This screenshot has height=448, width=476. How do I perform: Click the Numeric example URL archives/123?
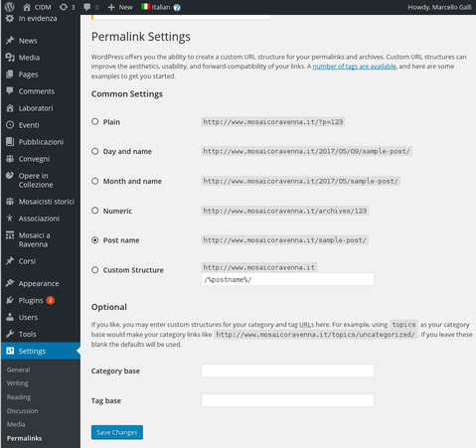tap(284, 211)
